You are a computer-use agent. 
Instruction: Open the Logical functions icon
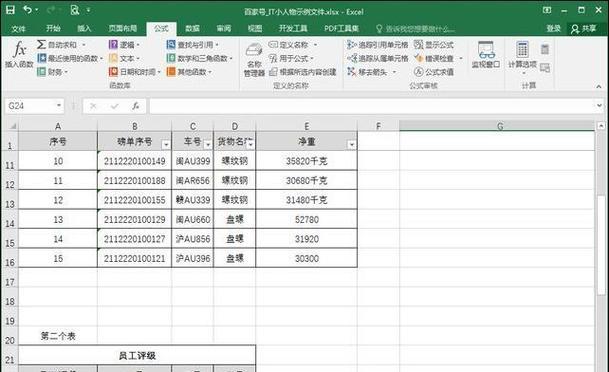pos(113,45)
